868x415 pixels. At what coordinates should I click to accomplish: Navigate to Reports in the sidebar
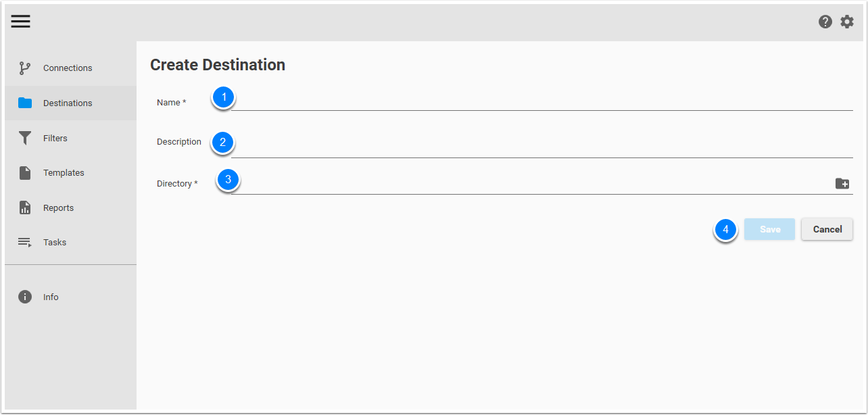tap(58, 207)
